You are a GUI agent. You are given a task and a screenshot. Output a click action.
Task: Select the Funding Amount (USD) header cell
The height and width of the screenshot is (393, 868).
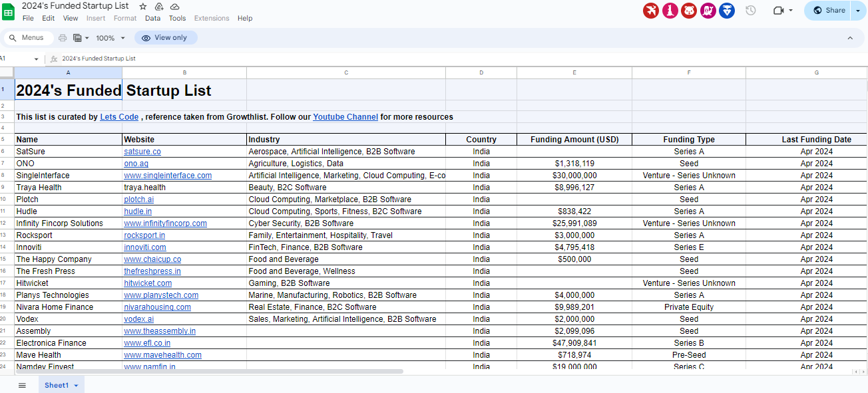tap(574, 140)
